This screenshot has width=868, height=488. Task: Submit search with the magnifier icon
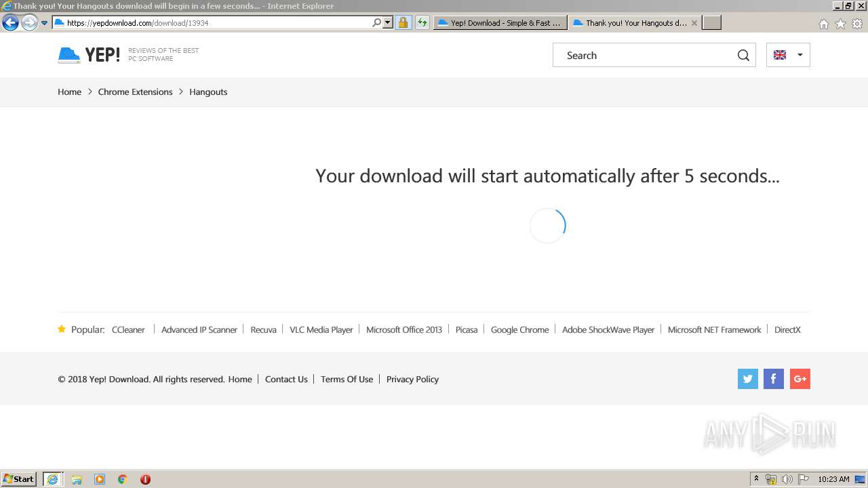click(743, 56)
